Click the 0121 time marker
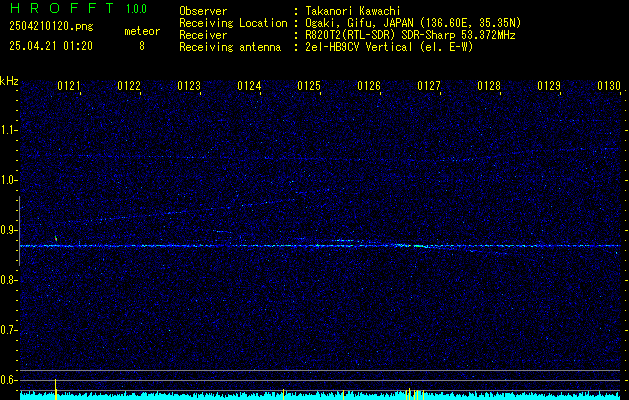629x400 pixels. tap(69, 86)
